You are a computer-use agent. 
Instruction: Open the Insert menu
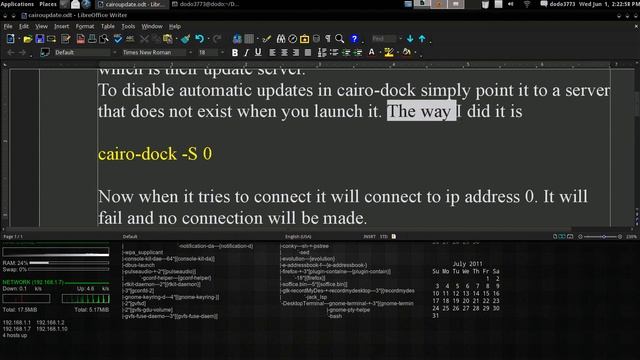coord(61,26)
